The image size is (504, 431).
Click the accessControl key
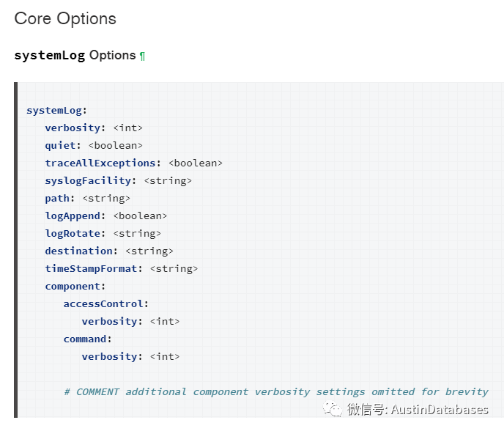[106, 303]
